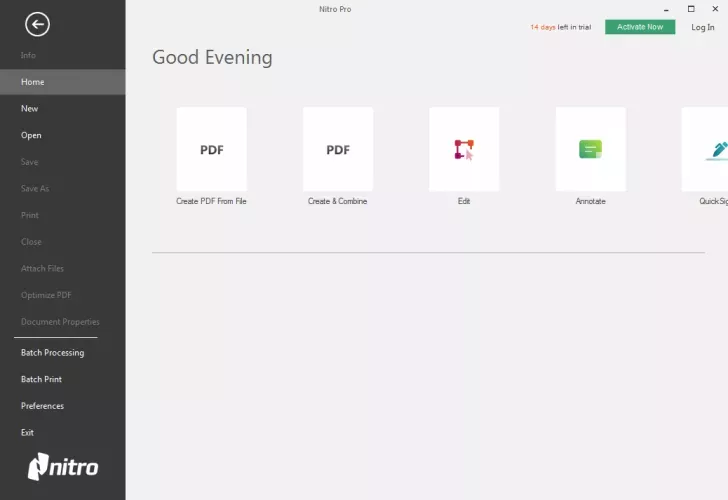This screenshot has width=728, height=500.
Task: Click the 'Create & Combine' label
Action: tap(338, 201)
